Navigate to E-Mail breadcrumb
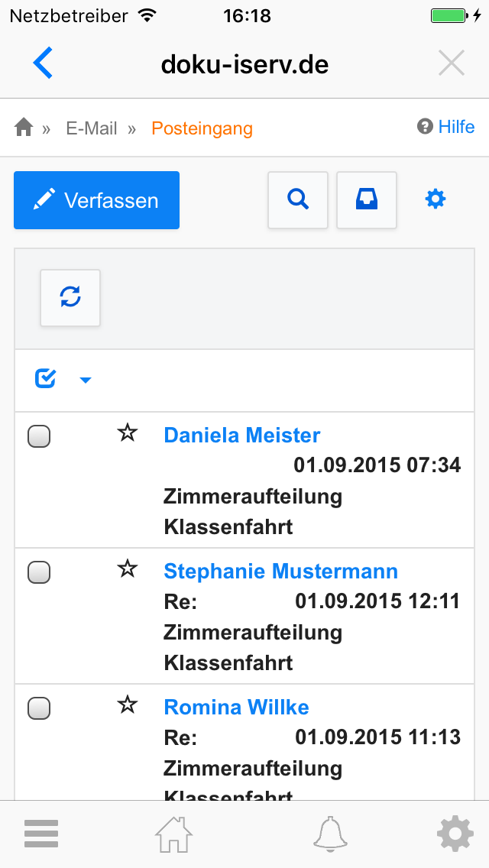489x868 pixels. 92,128
